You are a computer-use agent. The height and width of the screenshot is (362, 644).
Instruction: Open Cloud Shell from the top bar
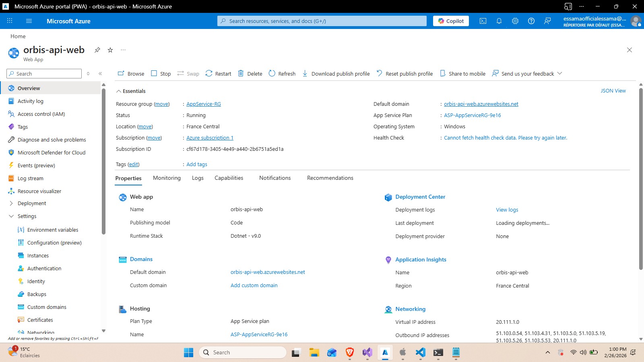(x=483, y=21)
